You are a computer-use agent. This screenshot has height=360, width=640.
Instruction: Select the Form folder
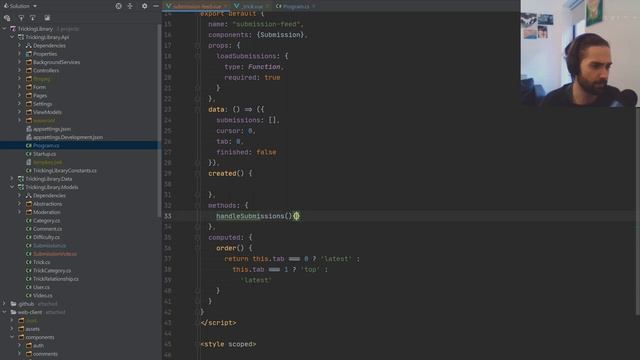click(x=40, y=87)
